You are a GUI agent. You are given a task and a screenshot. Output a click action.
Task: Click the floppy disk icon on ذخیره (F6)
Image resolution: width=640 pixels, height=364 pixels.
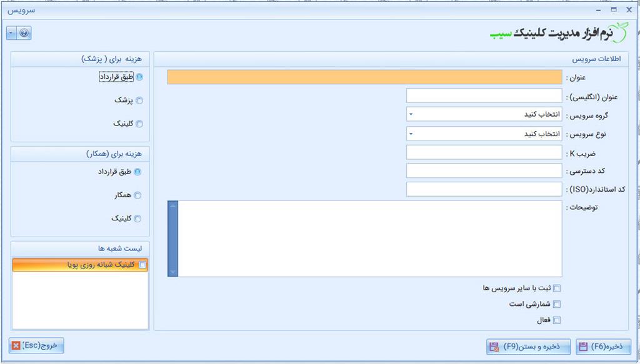pos(583,347)
